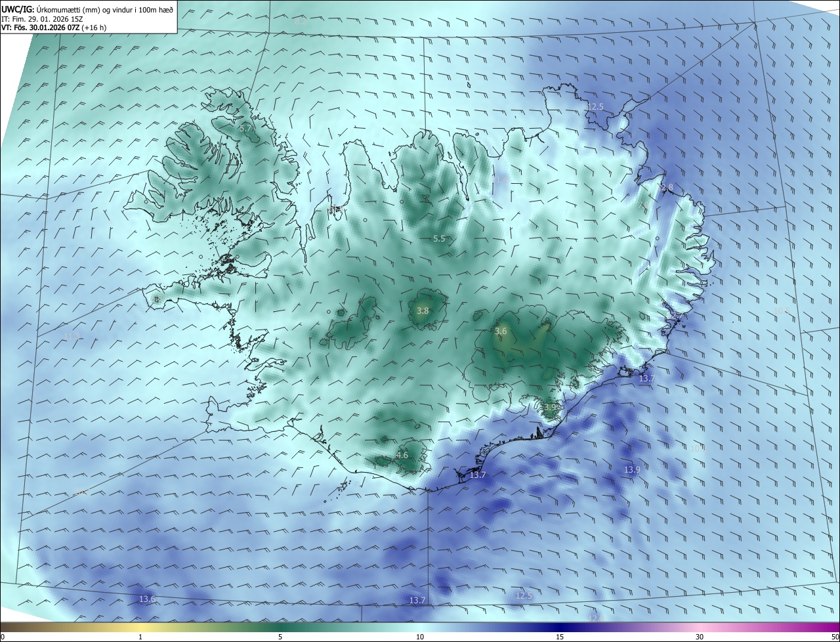The width and height of the screenshot is (840, 642).
Task: Click the 13.9 value over the ocean
Action: pos(631,470)
